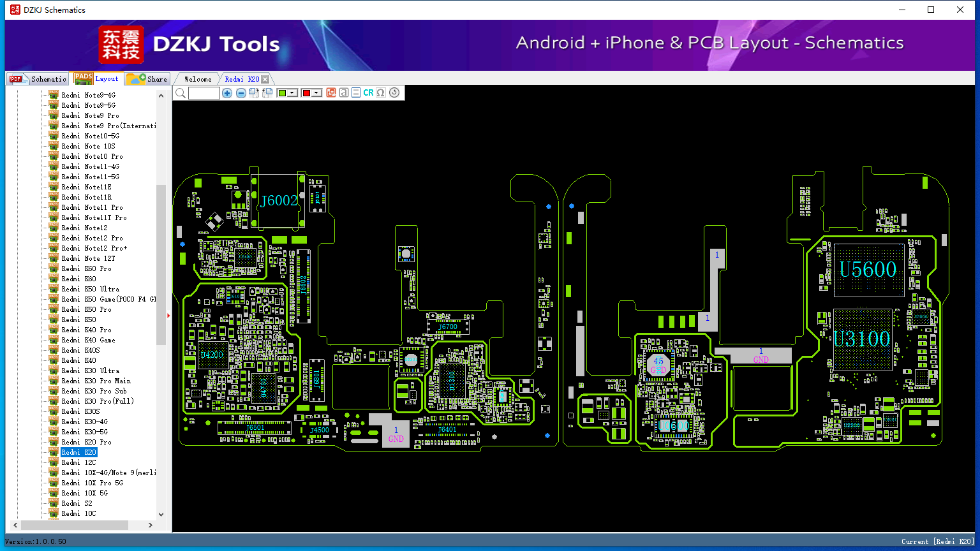Click the PADS icon beside Redmi 12C
This screenshot has height=551, width=980.
pos(54,462)
